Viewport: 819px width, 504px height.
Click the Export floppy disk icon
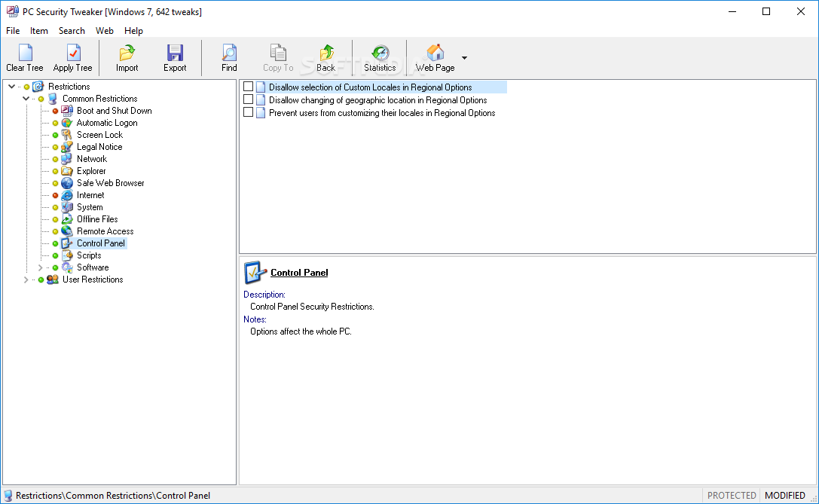click(x=175, y=53)
